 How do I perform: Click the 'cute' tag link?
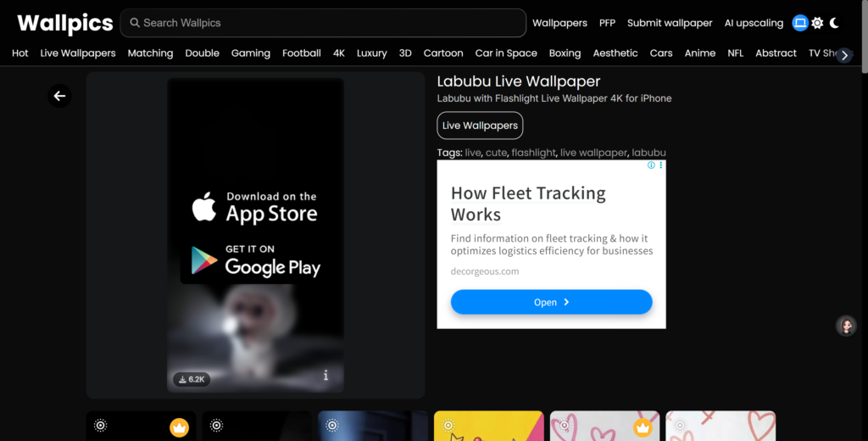pos(496,153)
